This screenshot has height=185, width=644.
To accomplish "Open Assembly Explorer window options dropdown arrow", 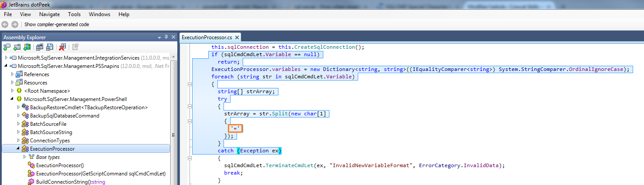I will (x=159, y=37).
